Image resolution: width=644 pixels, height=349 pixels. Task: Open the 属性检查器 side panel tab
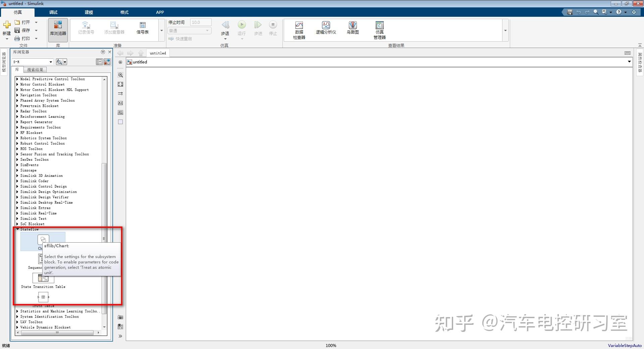640,62
